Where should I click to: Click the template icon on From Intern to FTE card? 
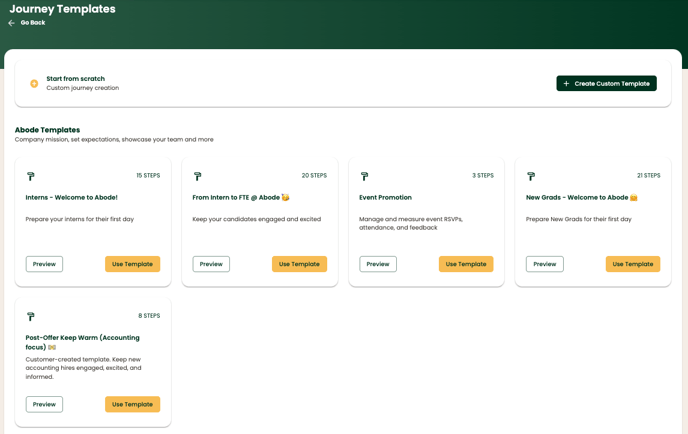(x=198, y=176)
